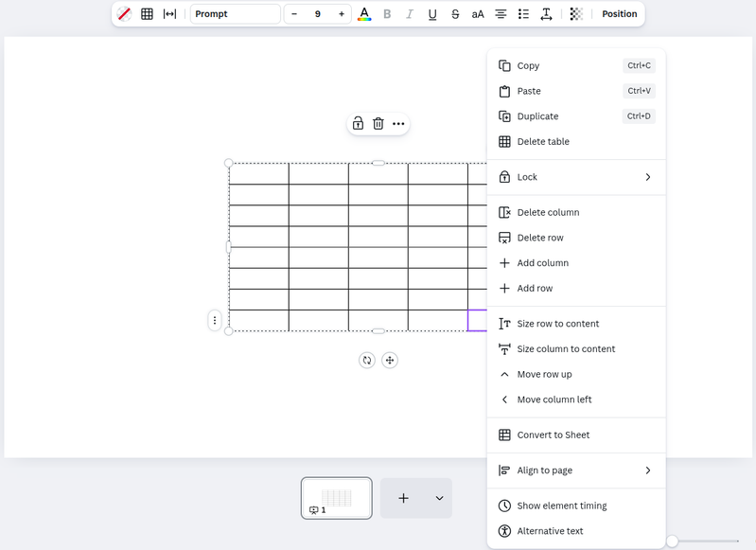Viewport: 756px width, 550px height.
Task: Open text spacing options icon
Action: pyautogui.click(x=546, y=14)
